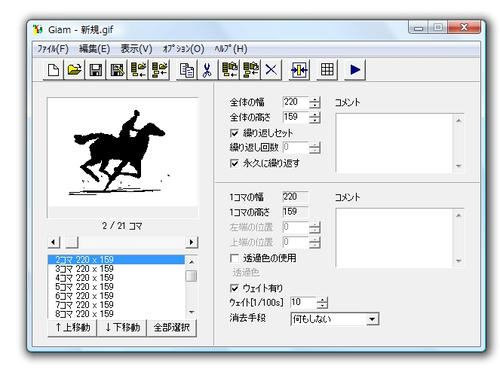Viewport: 500px width, 372px height.
Task: Click the ↑上移動 button
Action: pyautogui.click(x=73, y=328)
